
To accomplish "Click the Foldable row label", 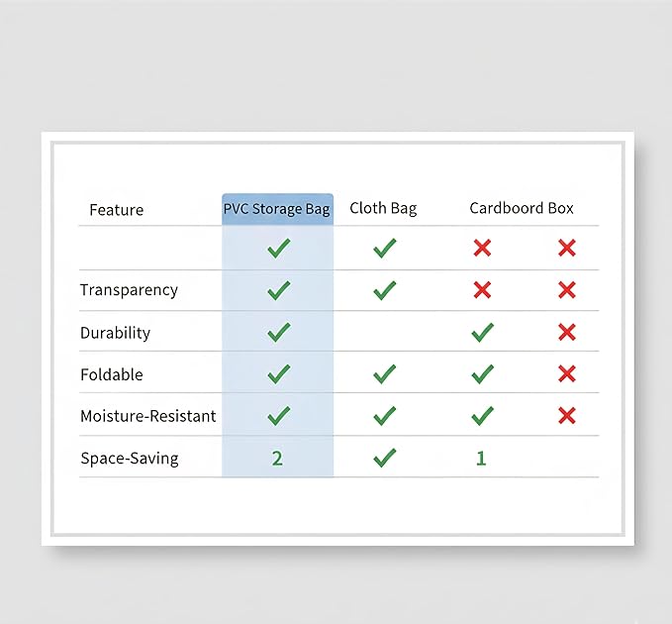I will coord(112,374).
